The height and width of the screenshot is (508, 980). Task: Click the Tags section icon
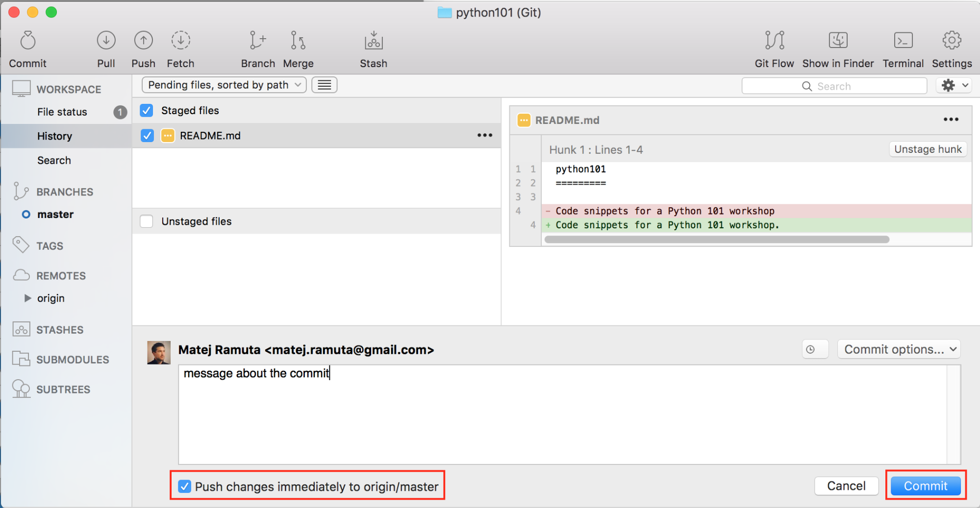(x=21, y=245)
